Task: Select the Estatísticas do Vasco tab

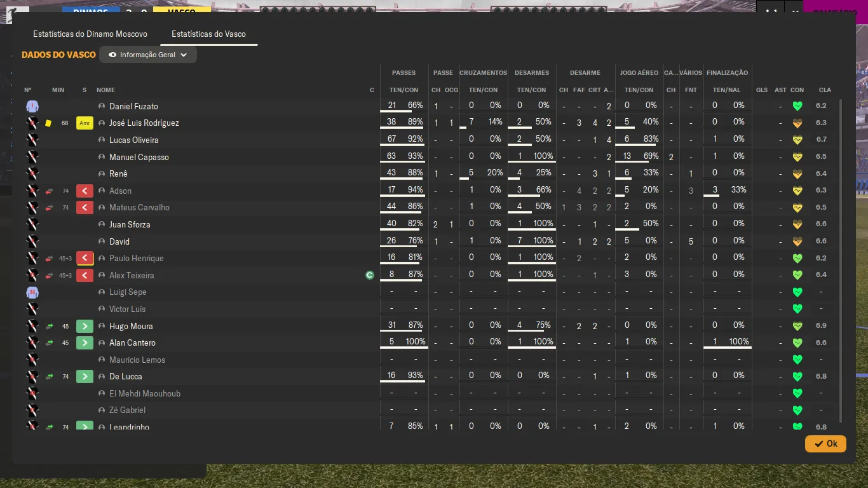Action: click(x=208, y=34)
